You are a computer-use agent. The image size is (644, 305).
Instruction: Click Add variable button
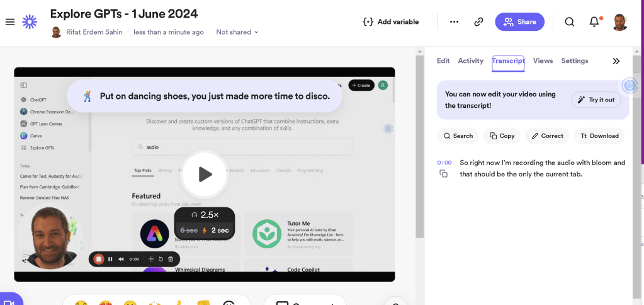[x=390, y=22]
